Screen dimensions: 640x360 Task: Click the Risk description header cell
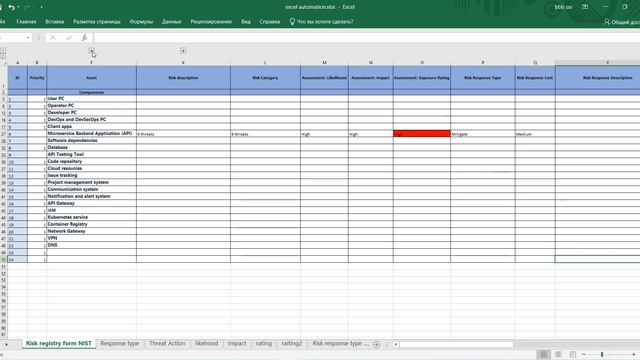tap(183, 78)
